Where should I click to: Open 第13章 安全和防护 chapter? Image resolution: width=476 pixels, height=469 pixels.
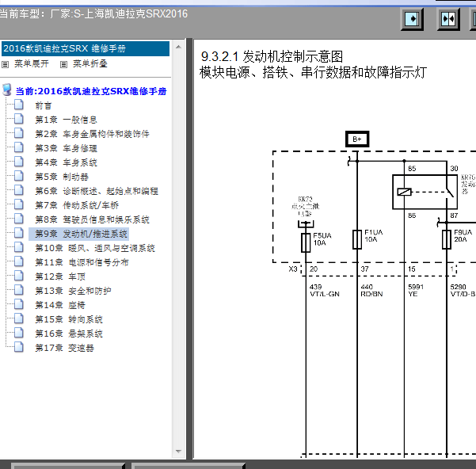click(x=73, y=291)
